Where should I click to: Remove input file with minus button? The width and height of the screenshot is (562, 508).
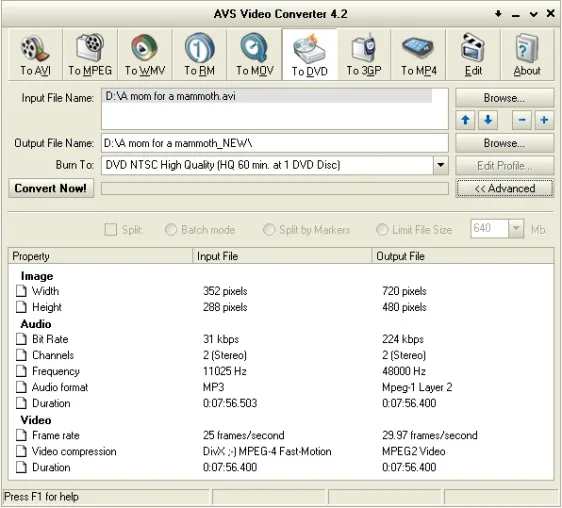click(x=522, y=120)
